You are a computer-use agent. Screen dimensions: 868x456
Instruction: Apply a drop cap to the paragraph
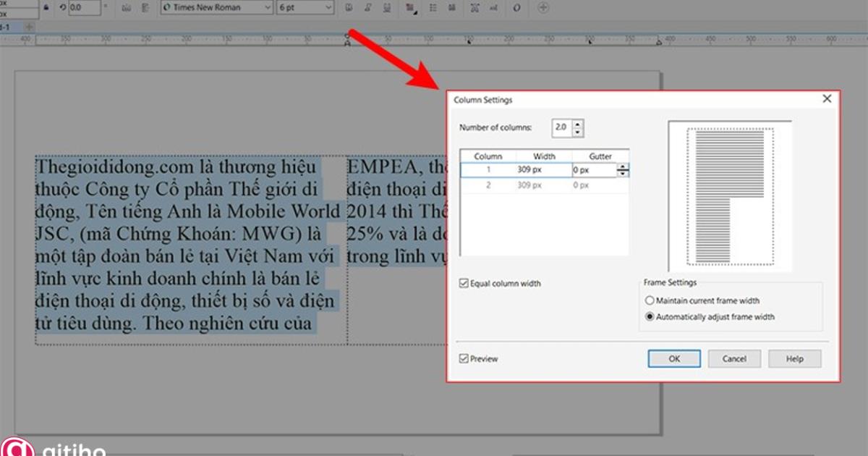pos(454,8)
